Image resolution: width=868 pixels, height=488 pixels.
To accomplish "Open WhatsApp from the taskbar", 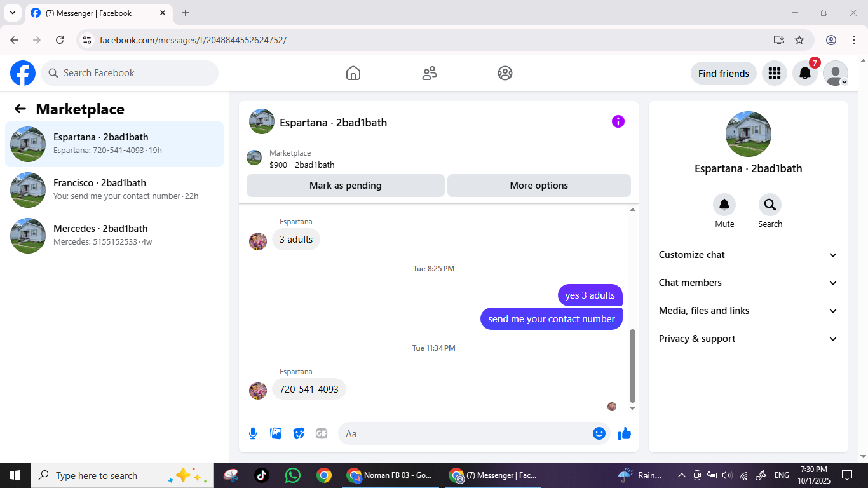I will pyautogui.click(x=292, y=475).
